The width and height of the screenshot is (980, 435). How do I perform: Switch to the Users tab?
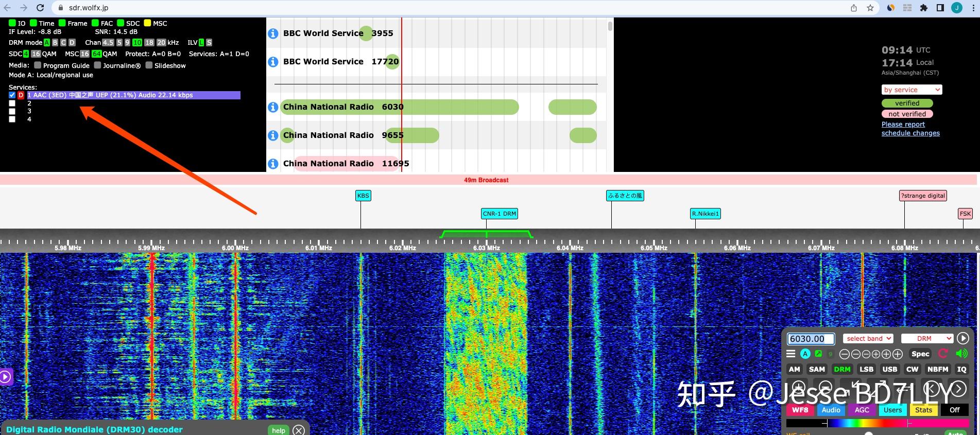coord(892,410)
